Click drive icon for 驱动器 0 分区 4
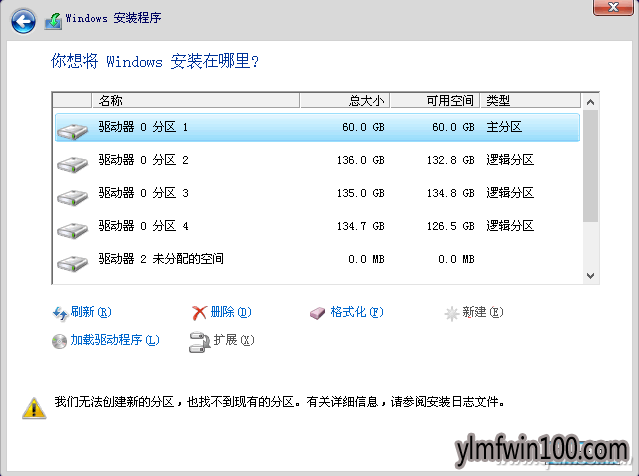This screenshot has height=476, width=639. [x=73, y=230]
